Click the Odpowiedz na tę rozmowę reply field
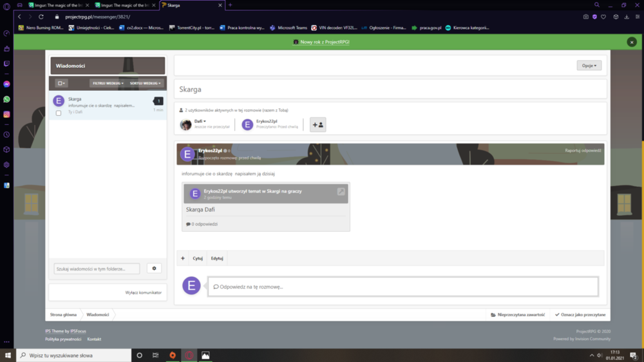 (403, 287)
